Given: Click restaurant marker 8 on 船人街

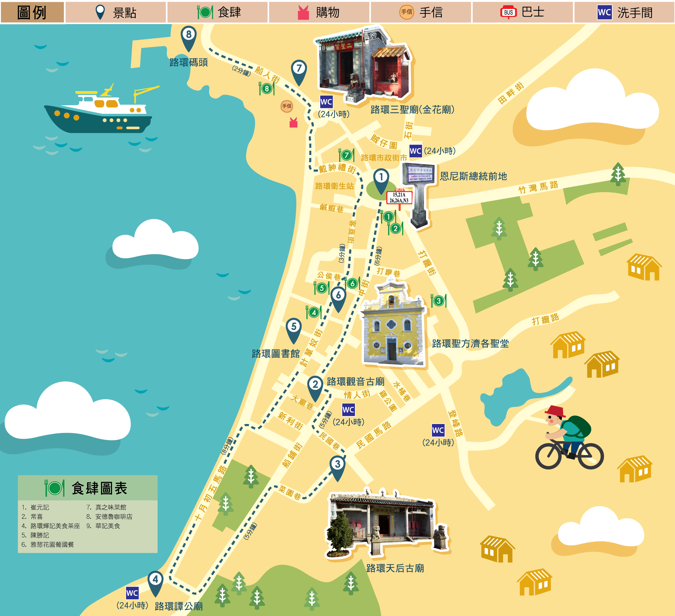Looking at the screenshot, I should pyautogui.click(x=267, y=88).
